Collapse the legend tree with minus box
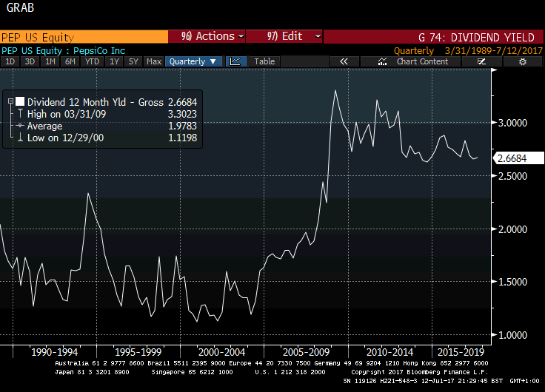 10,102
